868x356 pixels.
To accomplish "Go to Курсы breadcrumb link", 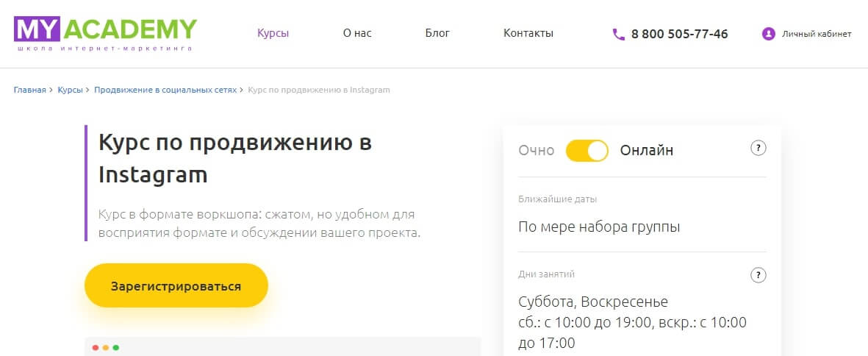I will pyautogui.click(x=71, y=90).
